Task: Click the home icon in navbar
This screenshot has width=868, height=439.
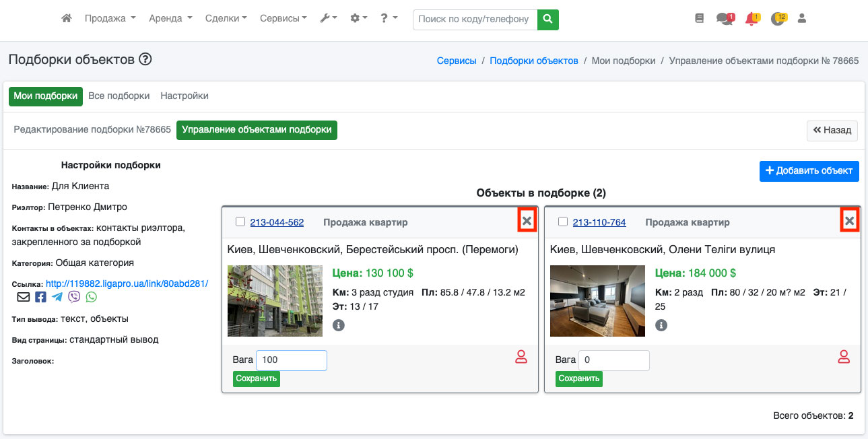Action: (x=67, y=19)
